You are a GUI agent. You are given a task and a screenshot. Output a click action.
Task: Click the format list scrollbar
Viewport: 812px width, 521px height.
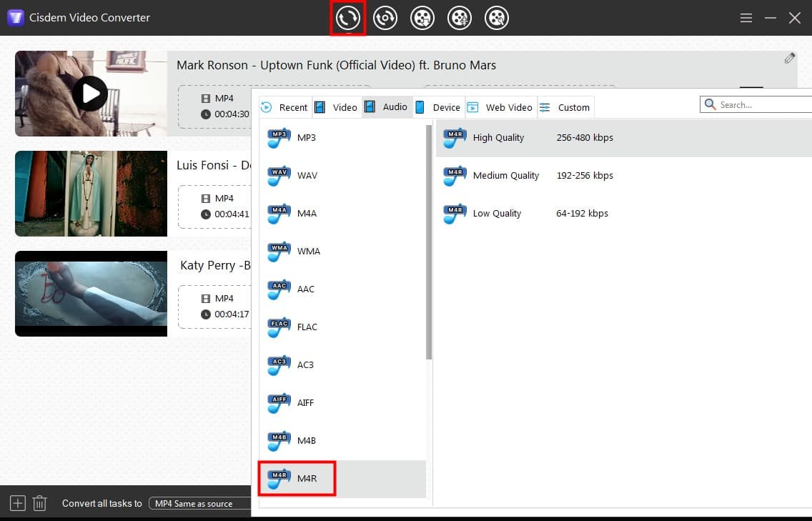[x=429, y=242]
